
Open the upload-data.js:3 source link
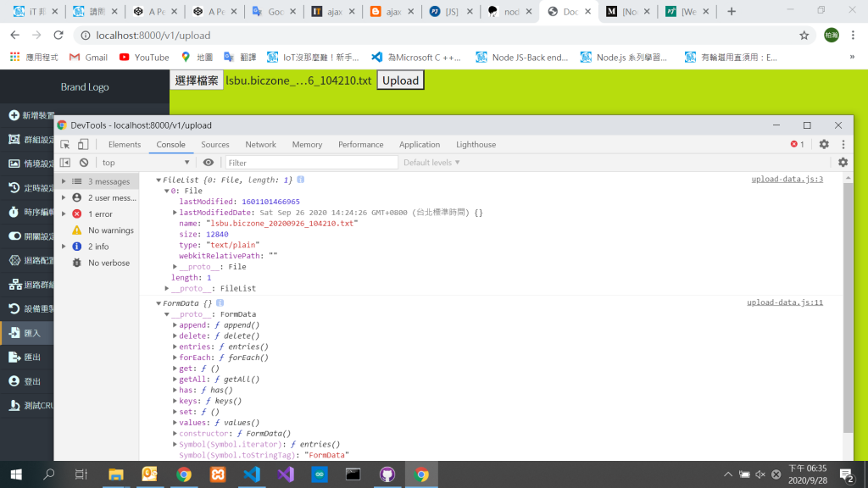click(787, 180)
